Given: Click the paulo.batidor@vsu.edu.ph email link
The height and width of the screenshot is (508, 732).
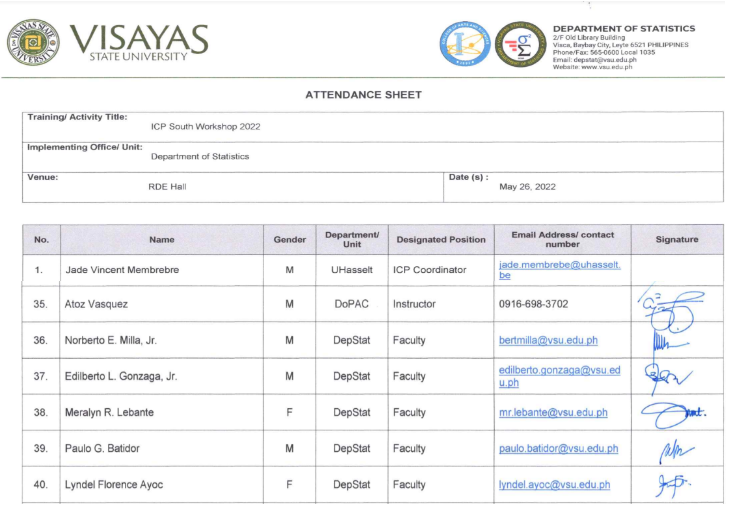Looking at the screenshot, I should pos(558,449).
